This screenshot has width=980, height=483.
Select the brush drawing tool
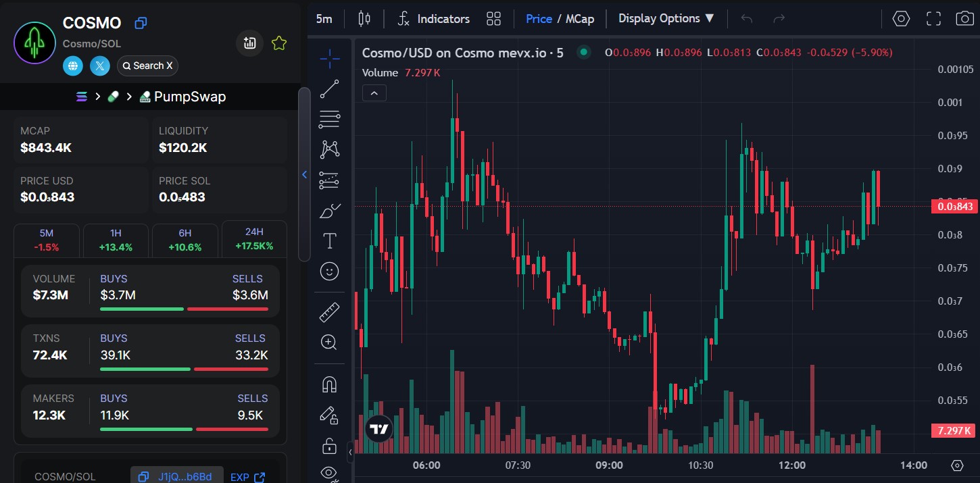coord(329,210)
